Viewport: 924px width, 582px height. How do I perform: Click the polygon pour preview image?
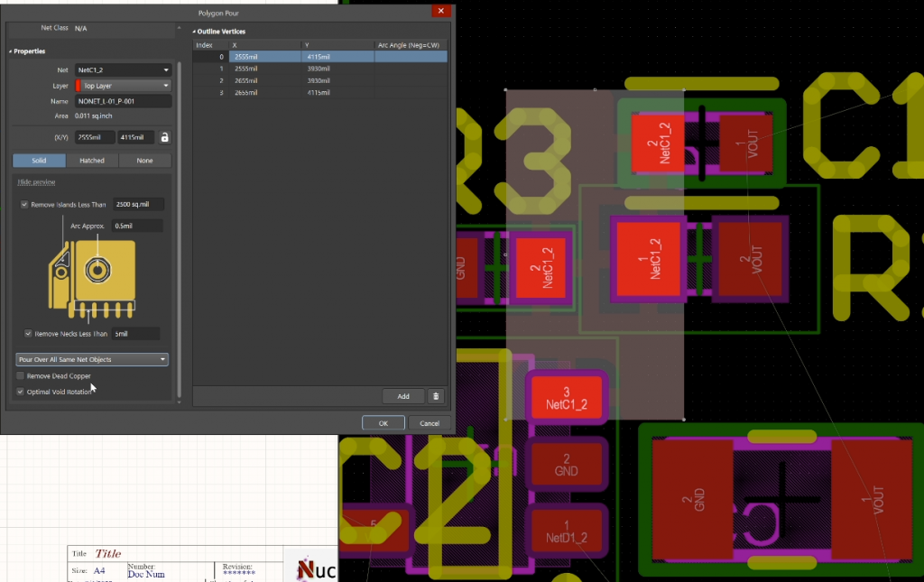click(x=92, y=278)
